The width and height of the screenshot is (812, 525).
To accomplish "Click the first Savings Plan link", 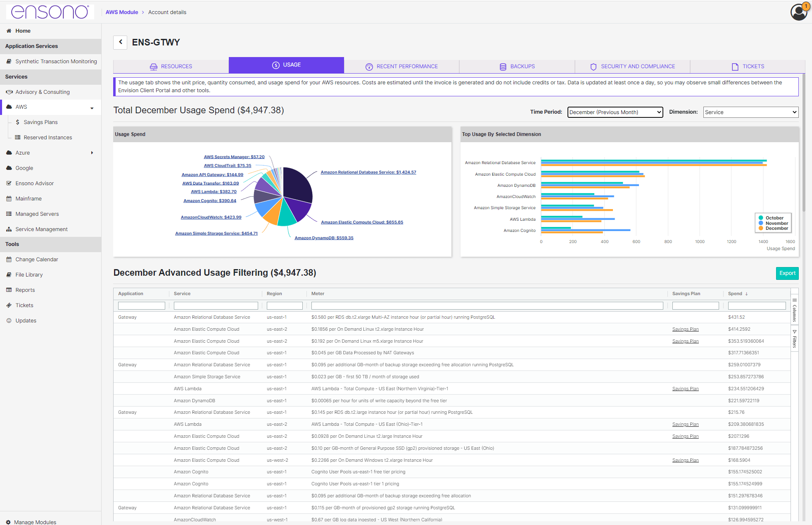I will click(x=685, y=329).
